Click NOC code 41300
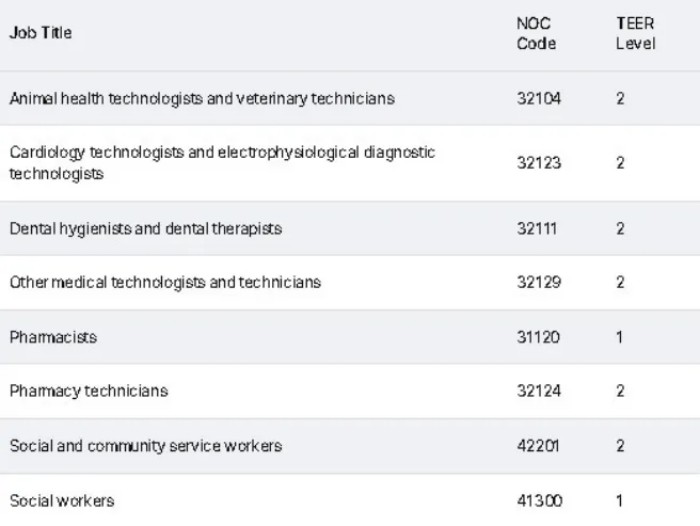Viewport: 700px width, 526px height. point(538,500)
